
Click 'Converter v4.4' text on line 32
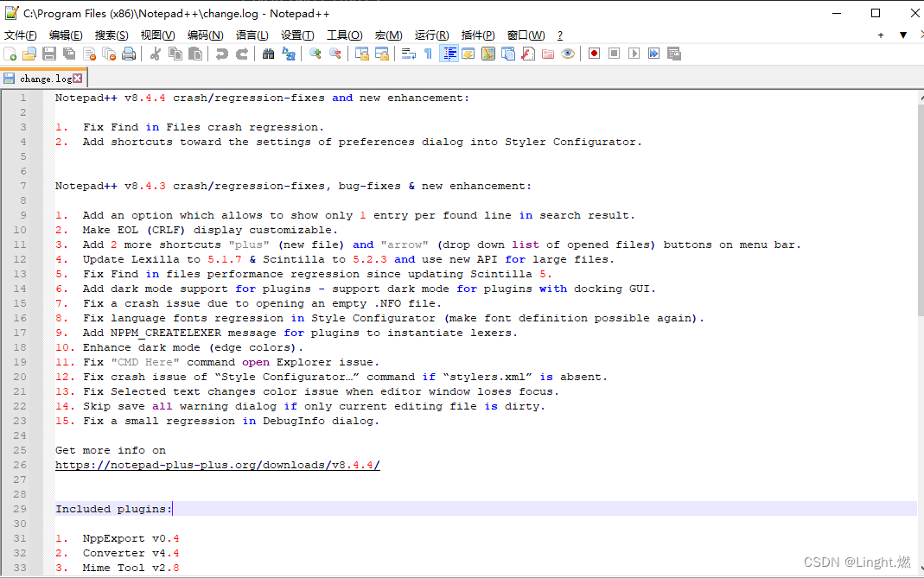click(131, 553)
